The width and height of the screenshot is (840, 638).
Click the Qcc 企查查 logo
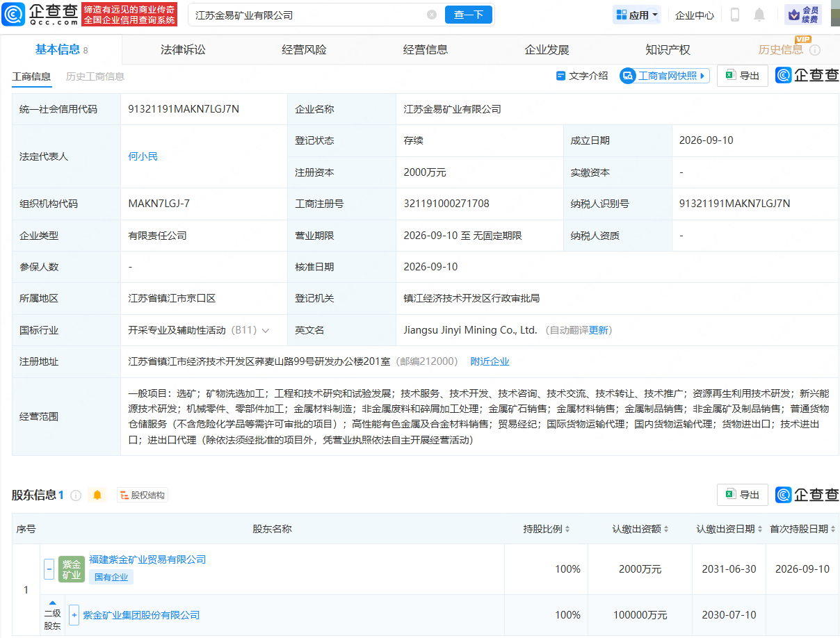click(x=39, y=14)
